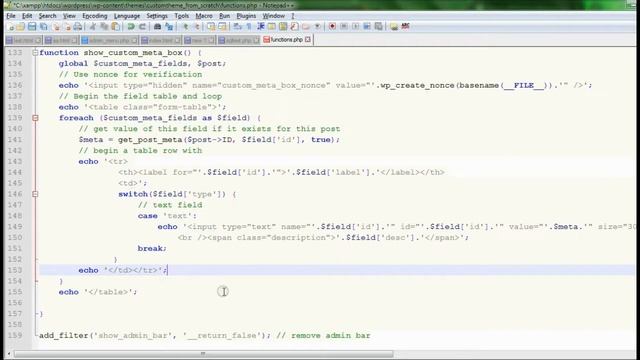The height and width of the screenshot is (360, 640).
Task: Save the current file with the disk icon
Action: 32,27
